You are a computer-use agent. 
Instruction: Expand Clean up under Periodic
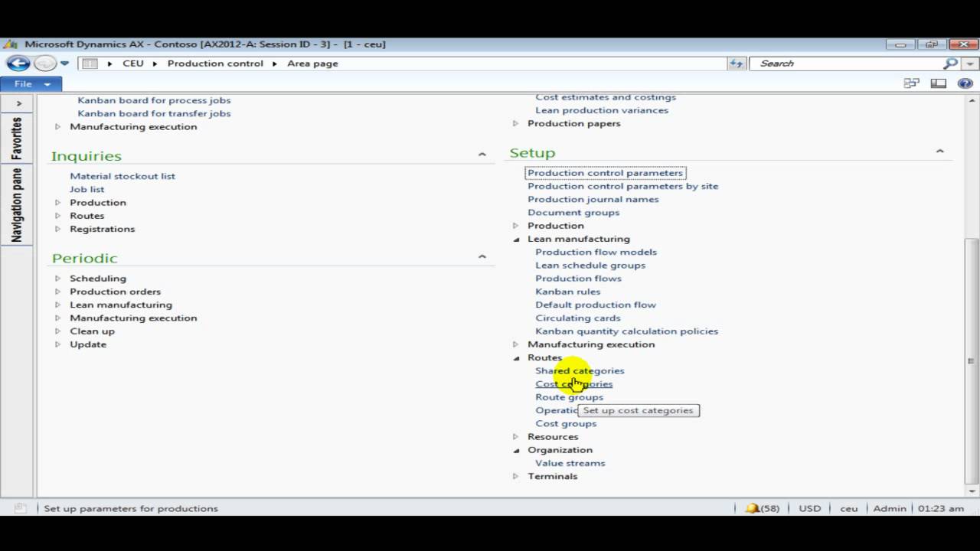pyautogui.click(x=57, y=331)
